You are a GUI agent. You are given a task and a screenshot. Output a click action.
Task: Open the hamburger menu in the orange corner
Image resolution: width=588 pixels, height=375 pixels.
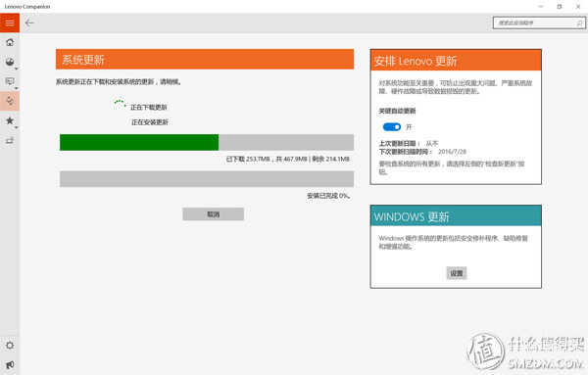pyautogui.click(x=10, y=23)
